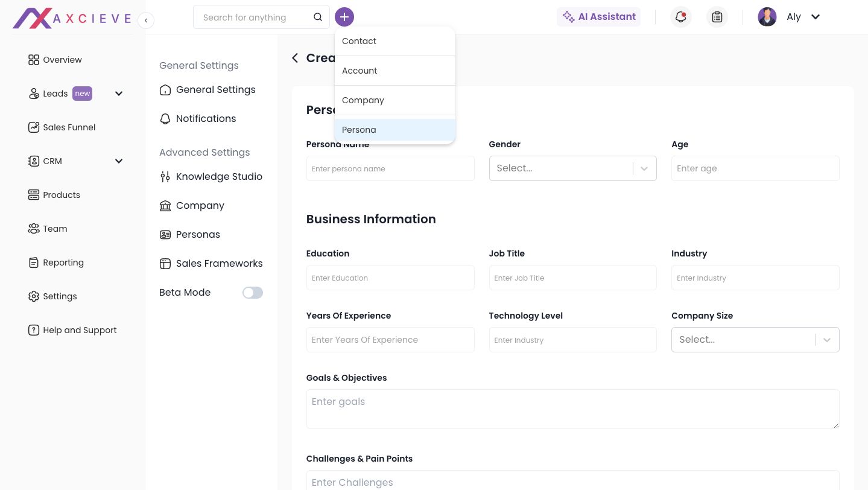Click the Enter persona name field
868x490 pixels.
390,168
